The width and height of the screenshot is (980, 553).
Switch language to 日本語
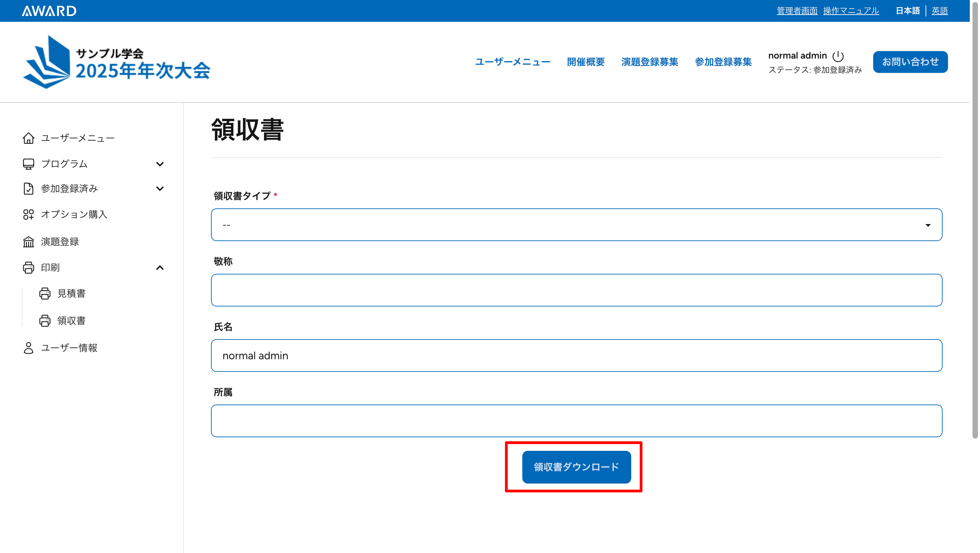point(908,11)
